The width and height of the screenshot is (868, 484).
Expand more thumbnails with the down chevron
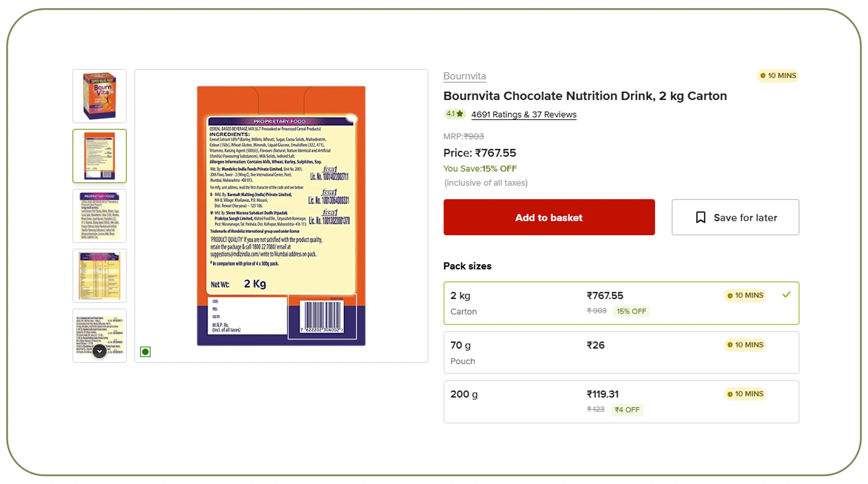[x=100, y=351]
